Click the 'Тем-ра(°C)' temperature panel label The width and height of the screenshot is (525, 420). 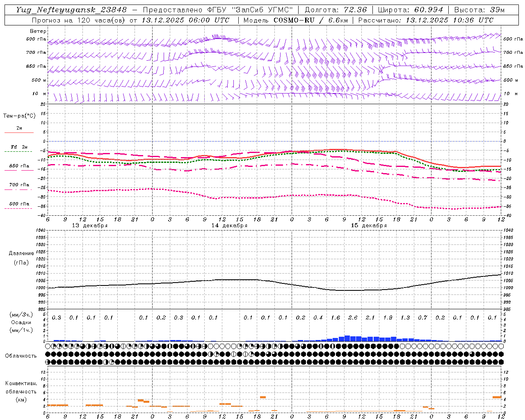[19, 116]
